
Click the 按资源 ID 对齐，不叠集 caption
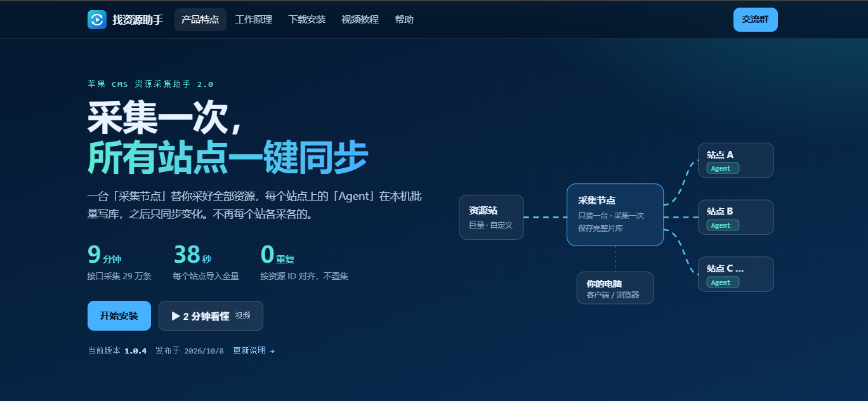tap(304, 276)
